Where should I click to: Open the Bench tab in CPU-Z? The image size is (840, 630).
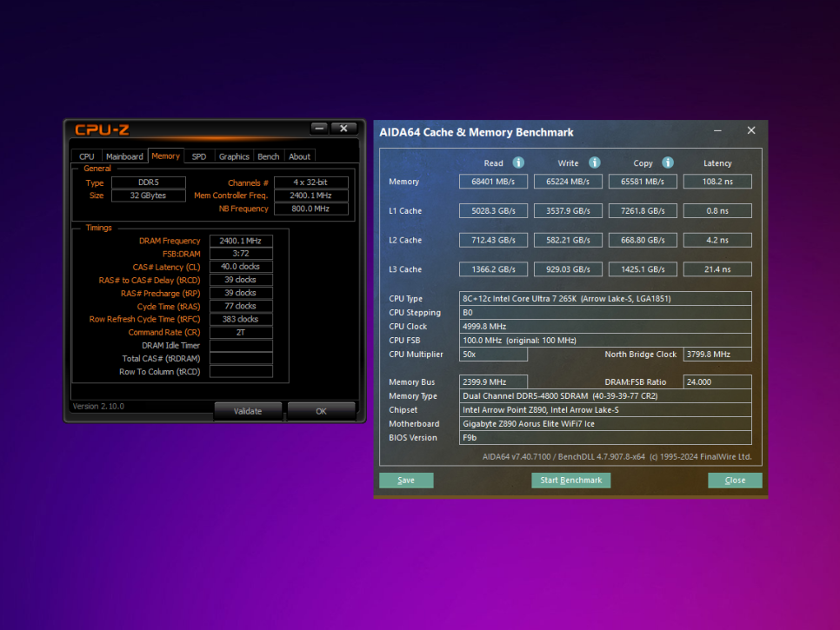tap(269, 156)
